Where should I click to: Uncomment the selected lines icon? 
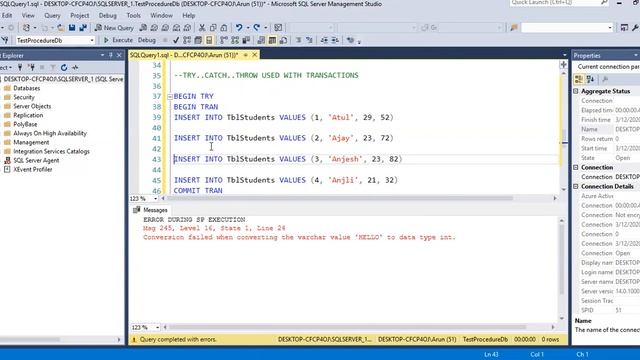pos(309,40)
